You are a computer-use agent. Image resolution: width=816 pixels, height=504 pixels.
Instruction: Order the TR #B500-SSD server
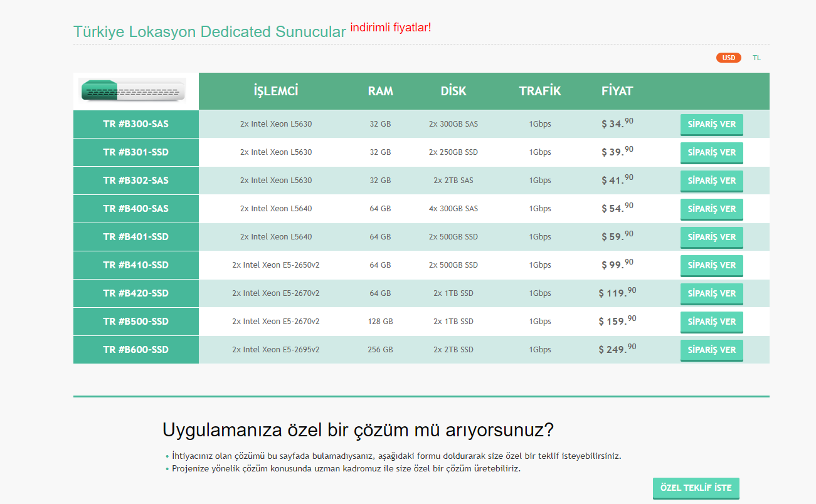[x=712, y=322]
